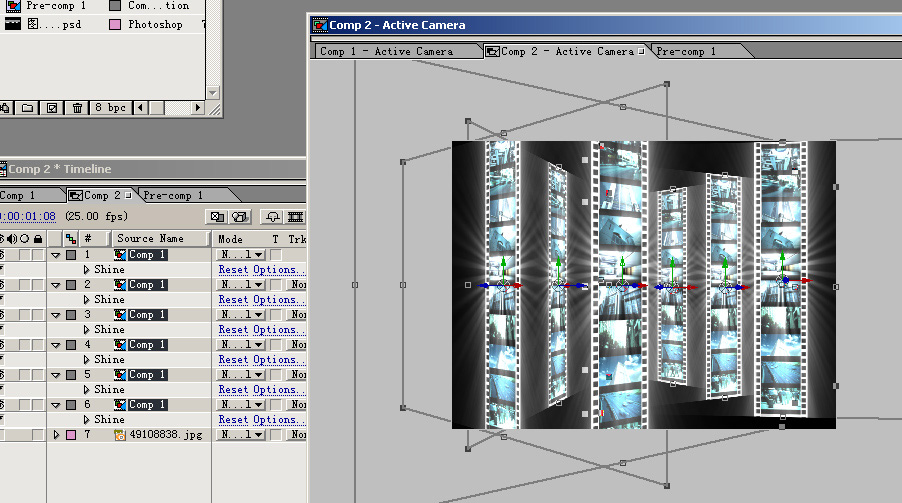Click Options link for layer 2 Shine
The image size is (902, 503).
click(x=278, y=299)
